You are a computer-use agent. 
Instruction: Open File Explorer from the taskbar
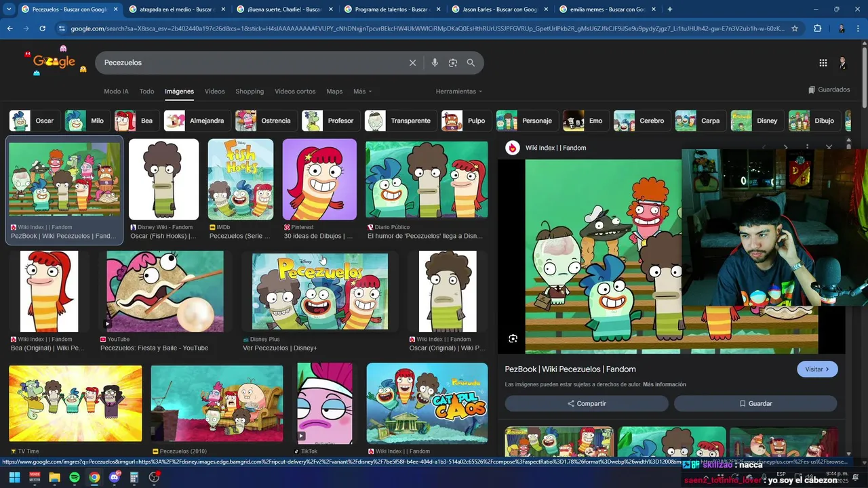(x=54, y=477)
